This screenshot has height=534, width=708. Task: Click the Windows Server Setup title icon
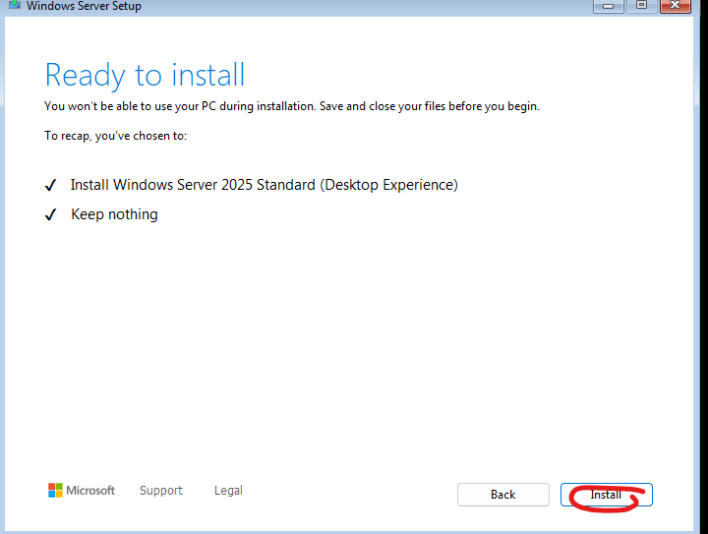pyautogui.click(x=14, y=5)
